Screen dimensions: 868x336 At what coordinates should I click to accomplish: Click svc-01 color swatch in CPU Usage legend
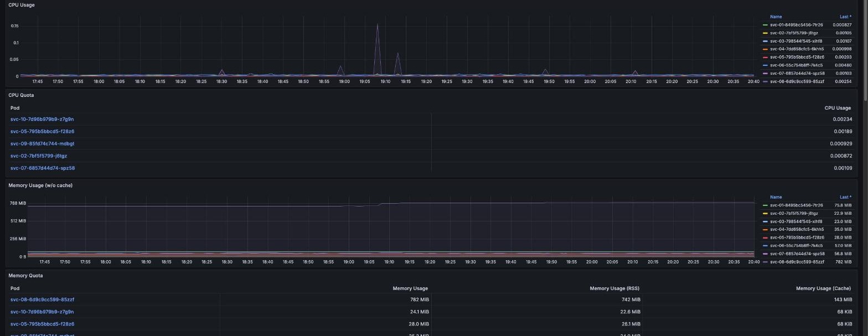click(x=765, y=25)
